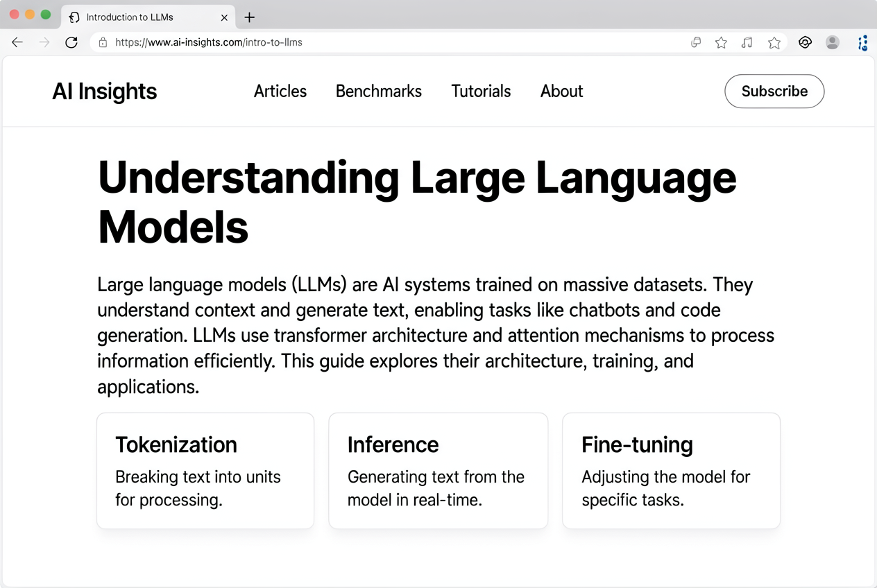Click the tab favicon for Introduction to LLMs
This screenshot has width=877, height=588.
click(74, 17)
